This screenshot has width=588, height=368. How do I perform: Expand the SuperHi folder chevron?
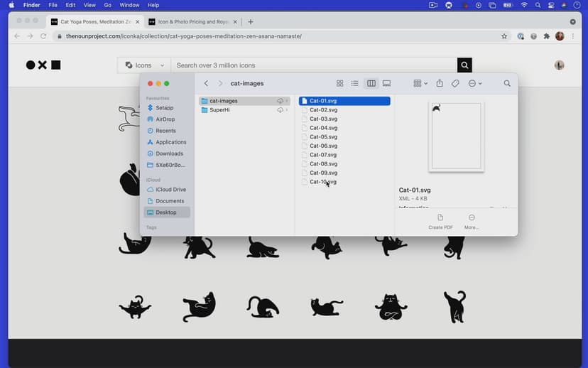coord(287,110)
